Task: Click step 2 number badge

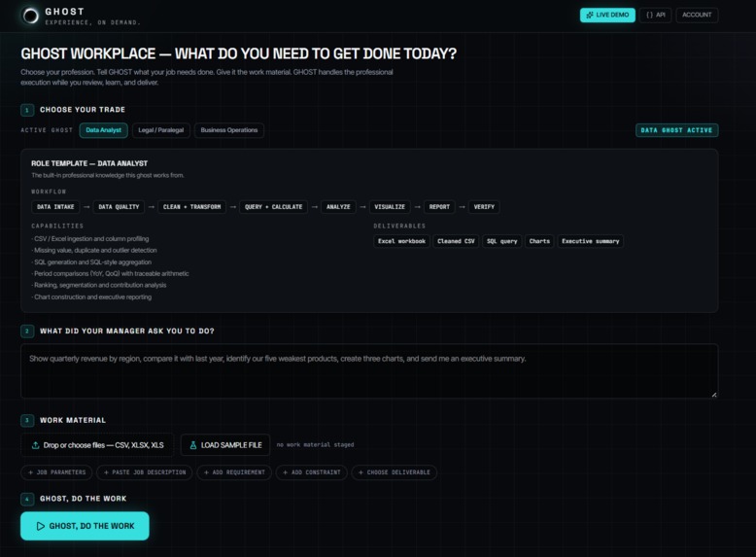Action: (x=27, y=331)
